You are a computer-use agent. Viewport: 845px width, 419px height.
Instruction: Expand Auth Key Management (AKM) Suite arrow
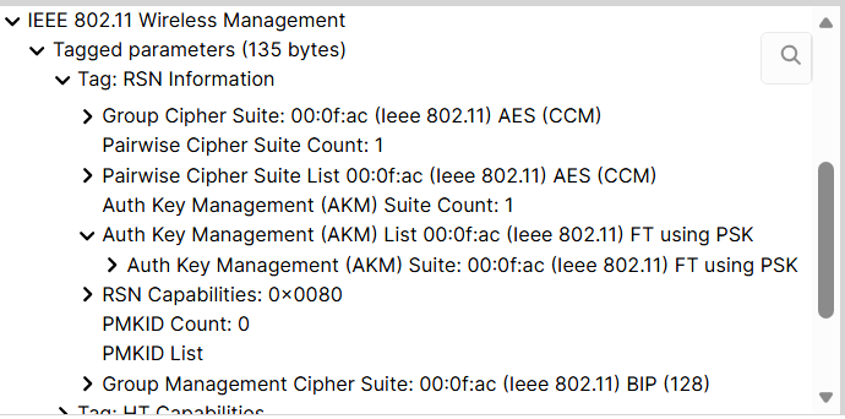click(x=112, y=266)
